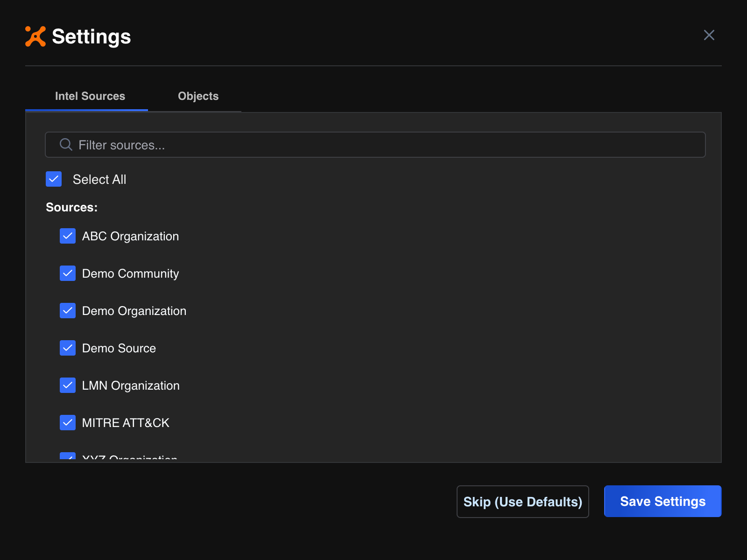The height and width of the screenshot is (560, 747).
Task: Click the ABC Organization label
Action: point(130,236)
